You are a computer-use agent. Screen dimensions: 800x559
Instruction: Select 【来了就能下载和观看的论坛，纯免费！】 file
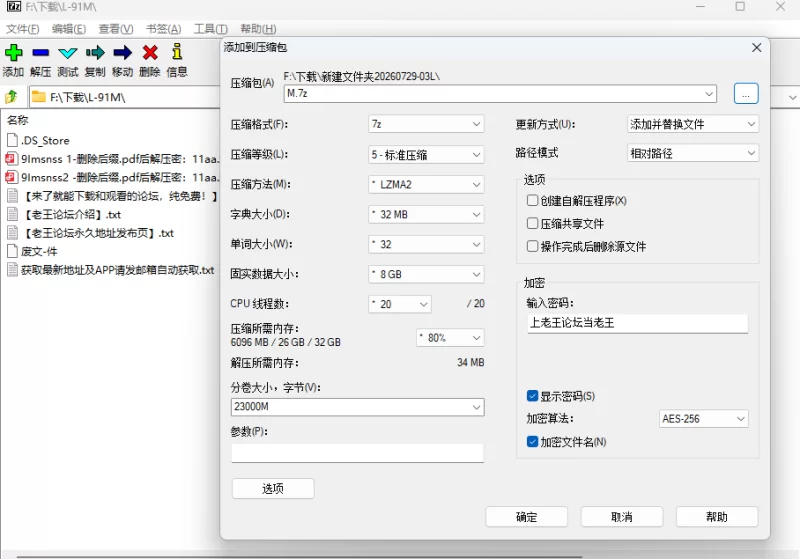point(113,196)
